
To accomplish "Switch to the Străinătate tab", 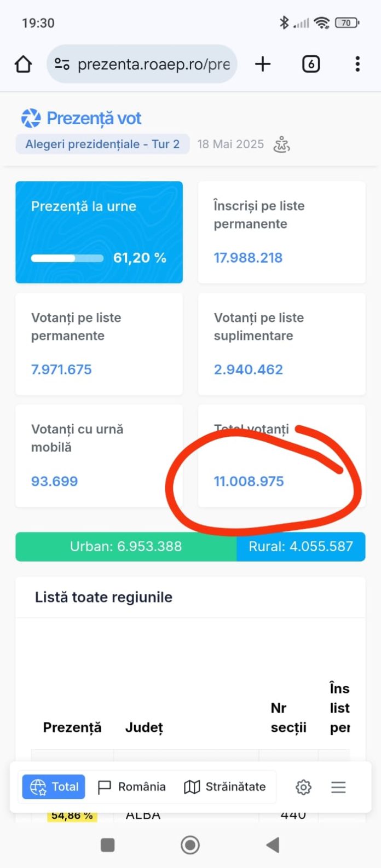I will click(x=224, y=787).
